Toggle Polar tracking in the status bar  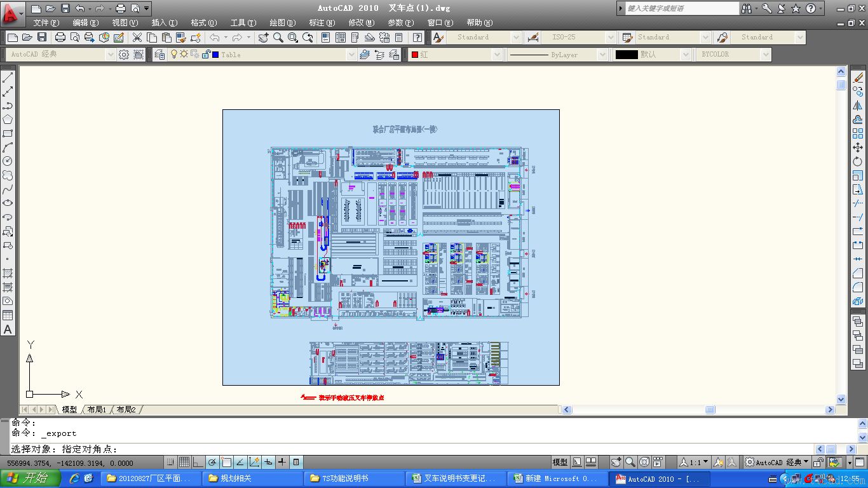[212, 463]
